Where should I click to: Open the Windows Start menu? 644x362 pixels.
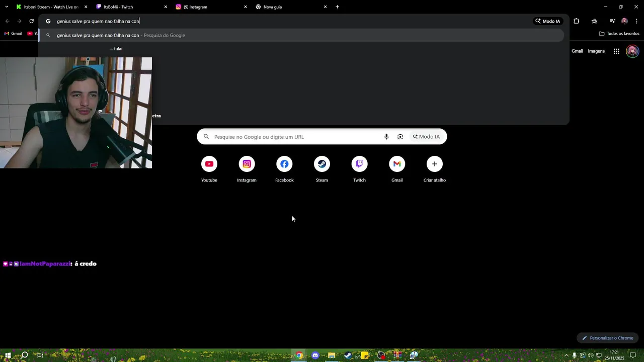[8, 355]
